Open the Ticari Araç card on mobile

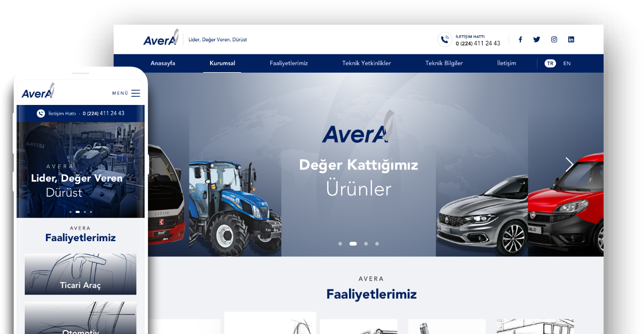(x=80, y=274)
